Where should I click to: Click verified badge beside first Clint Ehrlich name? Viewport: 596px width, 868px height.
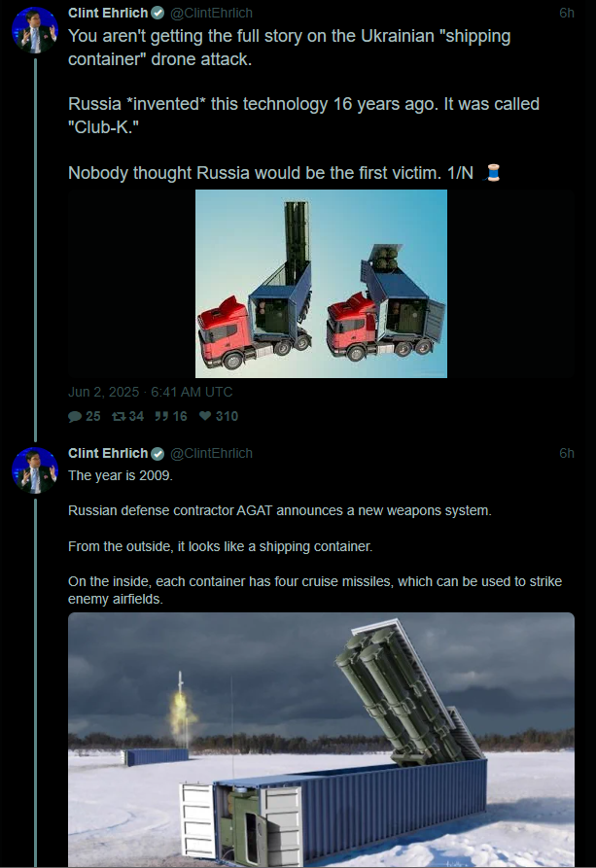coord(158,13)
